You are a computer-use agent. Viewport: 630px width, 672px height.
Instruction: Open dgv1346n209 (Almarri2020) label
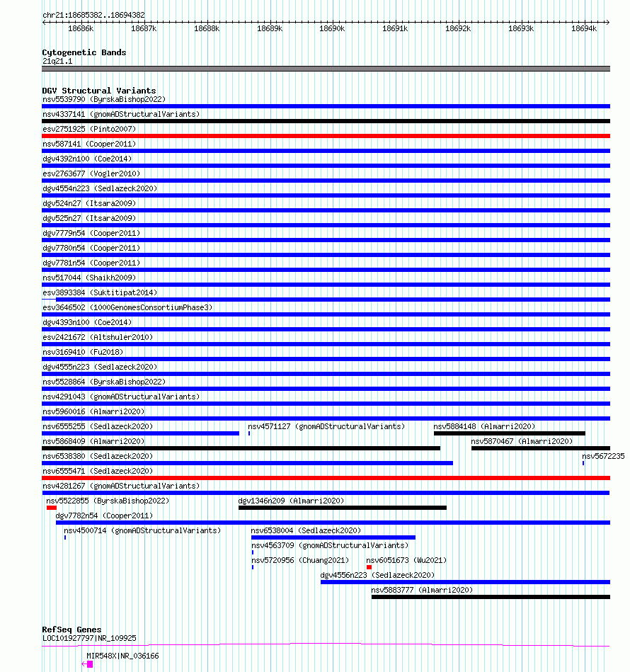coord(291,501)
